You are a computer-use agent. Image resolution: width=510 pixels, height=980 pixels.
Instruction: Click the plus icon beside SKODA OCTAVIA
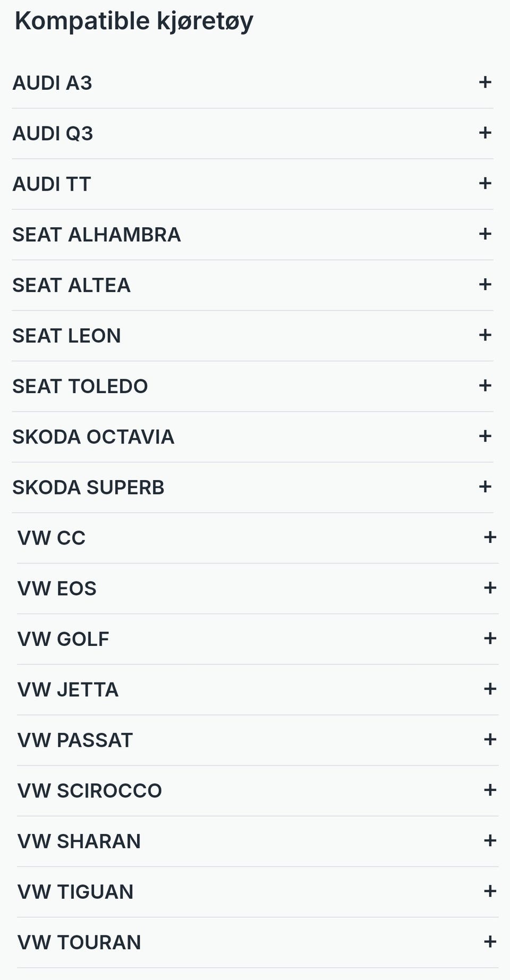coord(484,436)
